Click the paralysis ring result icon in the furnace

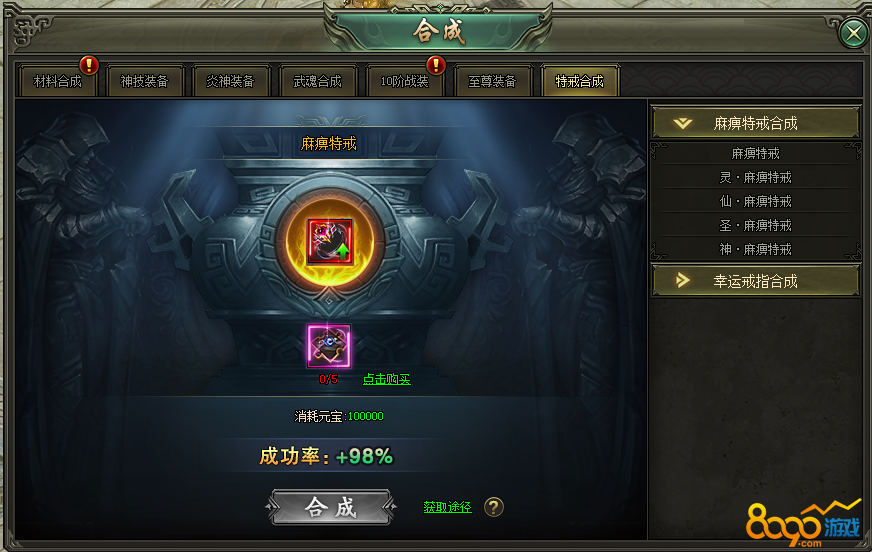tap(330, 241)
